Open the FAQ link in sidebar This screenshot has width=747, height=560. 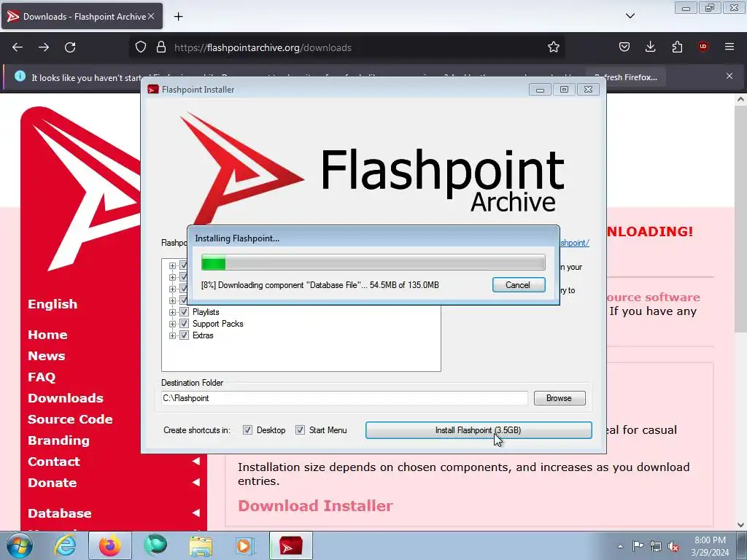click(42, 377)
